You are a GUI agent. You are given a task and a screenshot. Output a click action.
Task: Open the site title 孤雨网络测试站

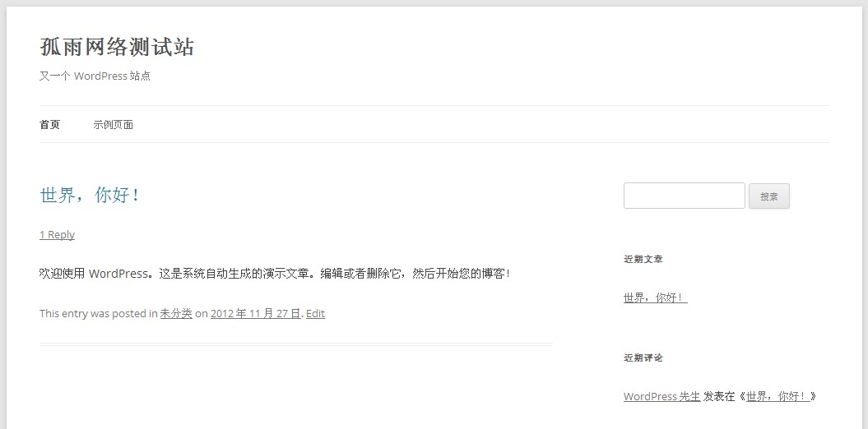pyautogui.click(x=117, y=48)
